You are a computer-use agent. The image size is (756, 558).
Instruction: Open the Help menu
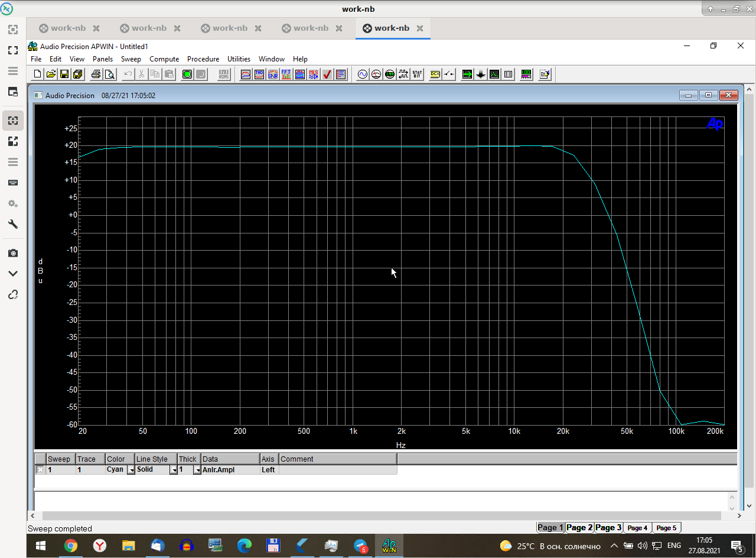[x=300, y=59]
